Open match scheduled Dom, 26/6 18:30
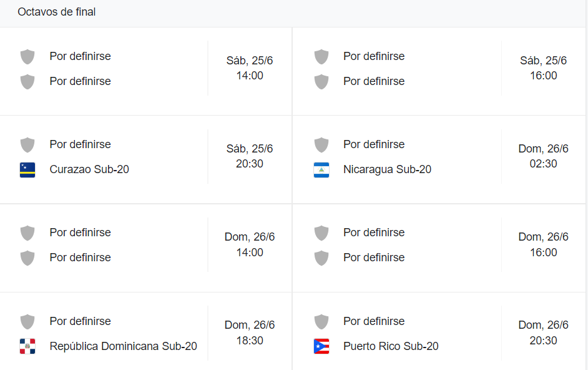Viewport: 588px width, 370px height. tap(146, 331)
